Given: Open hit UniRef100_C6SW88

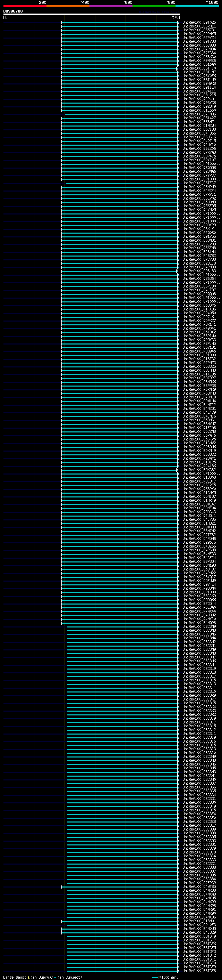Looking at the screenshot, I should click(x=199, y=45).
